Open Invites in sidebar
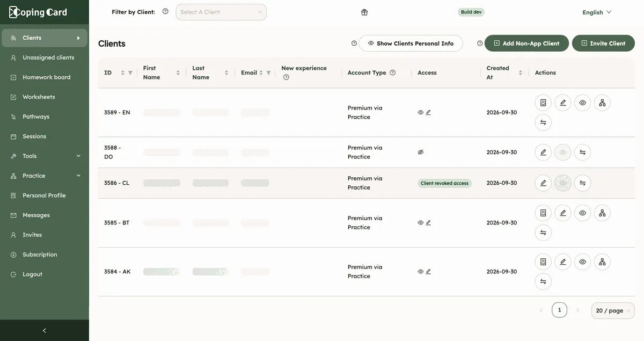 coord(45,235)
